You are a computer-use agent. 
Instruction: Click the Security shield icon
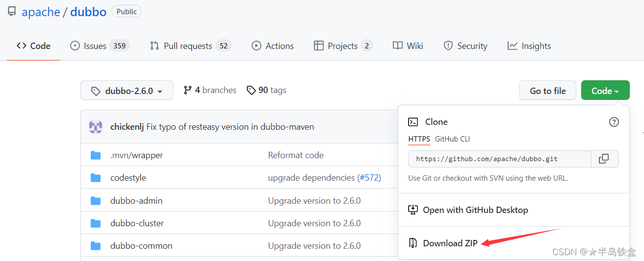(448, 46)
